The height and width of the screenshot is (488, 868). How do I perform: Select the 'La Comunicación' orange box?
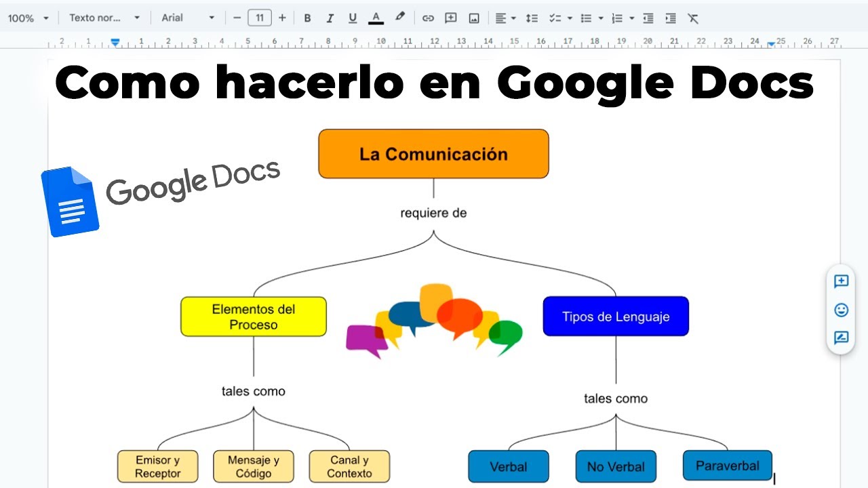tap(433, 154)
